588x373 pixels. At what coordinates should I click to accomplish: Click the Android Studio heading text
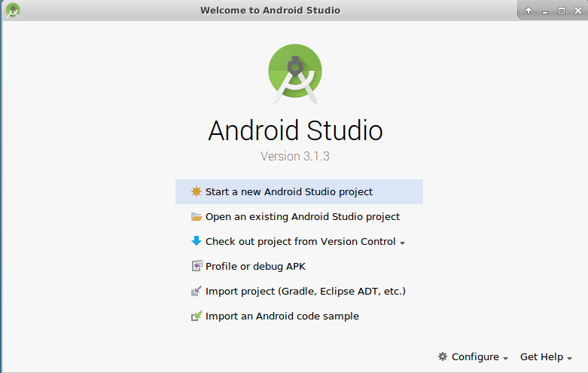tap(295, 130)
